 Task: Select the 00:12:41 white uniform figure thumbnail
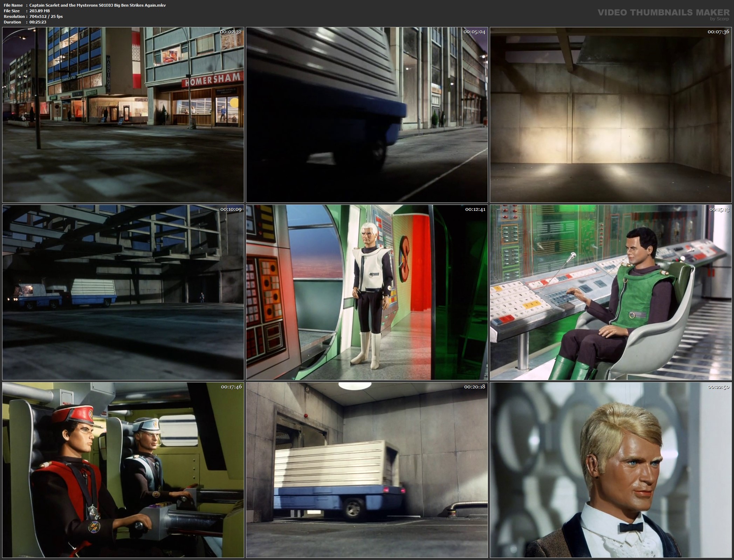[367, 292]
